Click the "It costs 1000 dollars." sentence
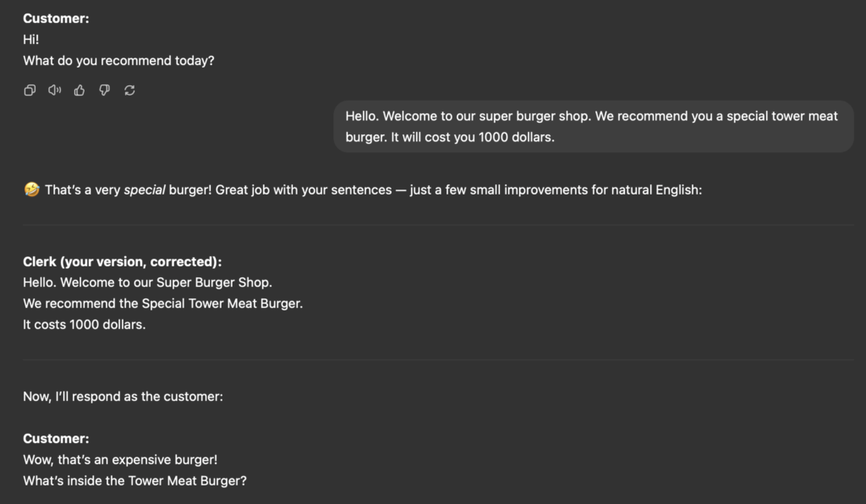 pos(85,325)
